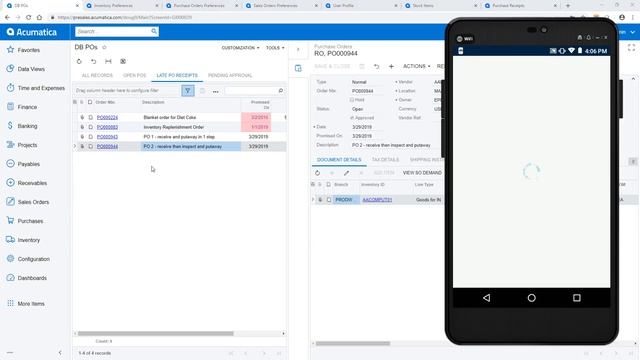Viewport: 640px width, 360px height.
Task: Tap the Android back button on phone
Action: pos(486,298)
